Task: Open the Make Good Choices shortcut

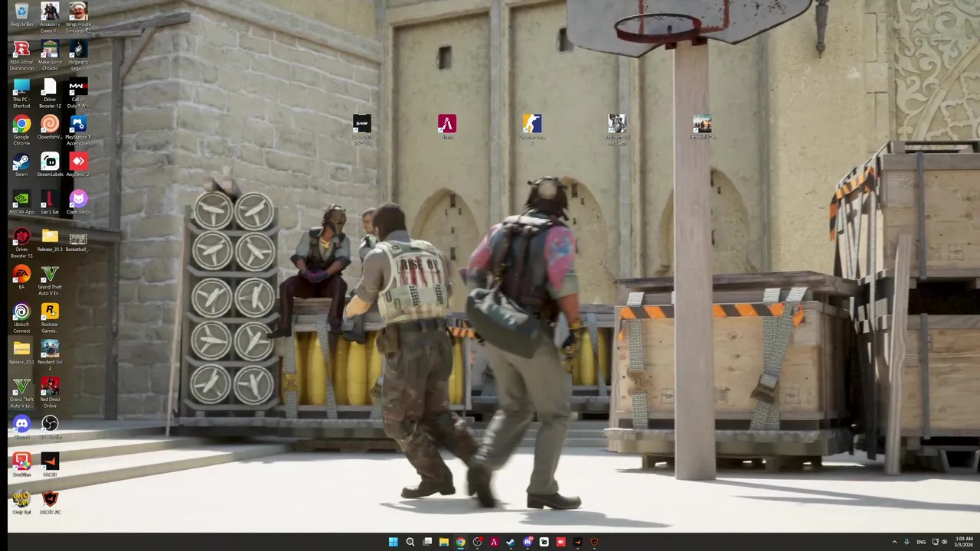Action: pos(50,54)
